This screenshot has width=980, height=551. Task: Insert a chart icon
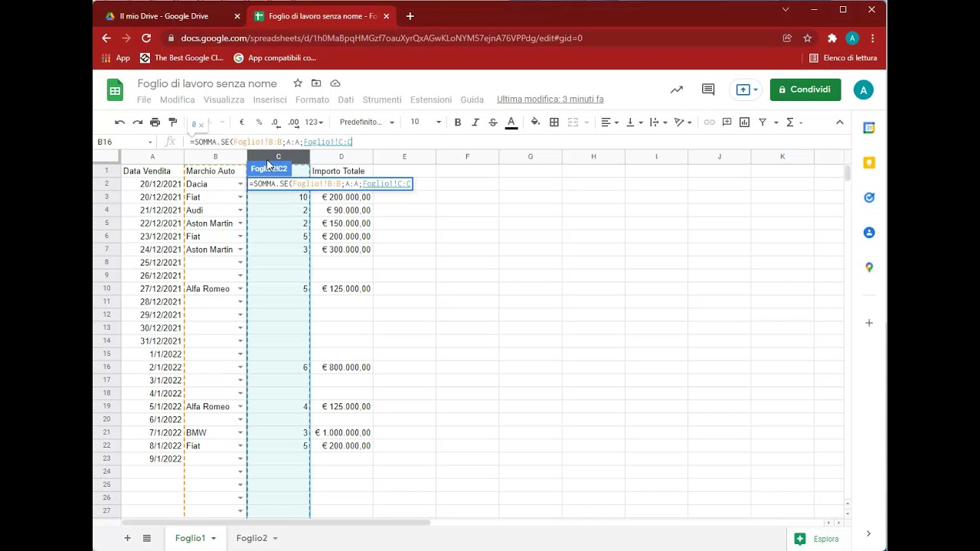(744, 122)
